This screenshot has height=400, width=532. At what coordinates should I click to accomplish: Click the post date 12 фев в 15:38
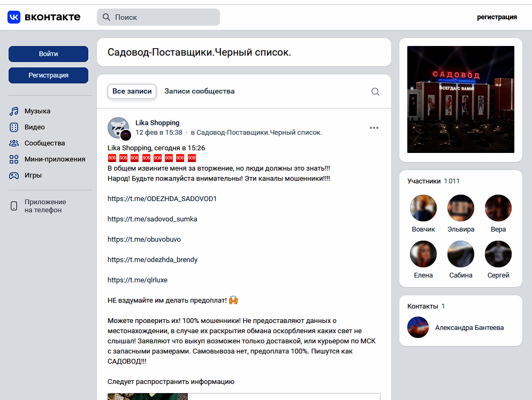159,133
